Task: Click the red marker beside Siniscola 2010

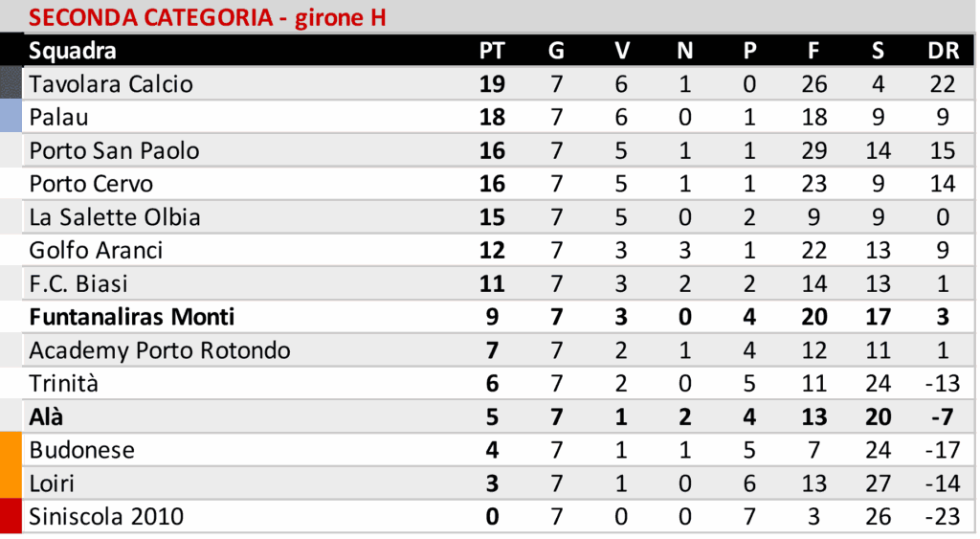Action: click(11, 517)
